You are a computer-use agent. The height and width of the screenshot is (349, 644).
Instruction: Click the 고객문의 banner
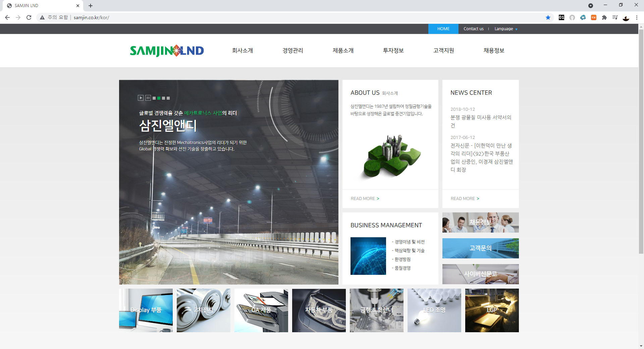[x=481, y=248]
